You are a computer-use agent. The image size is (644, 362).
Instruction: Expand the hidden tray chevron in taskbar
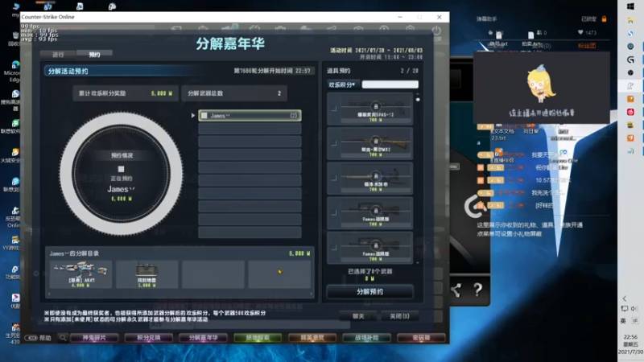tap(625, 298)
